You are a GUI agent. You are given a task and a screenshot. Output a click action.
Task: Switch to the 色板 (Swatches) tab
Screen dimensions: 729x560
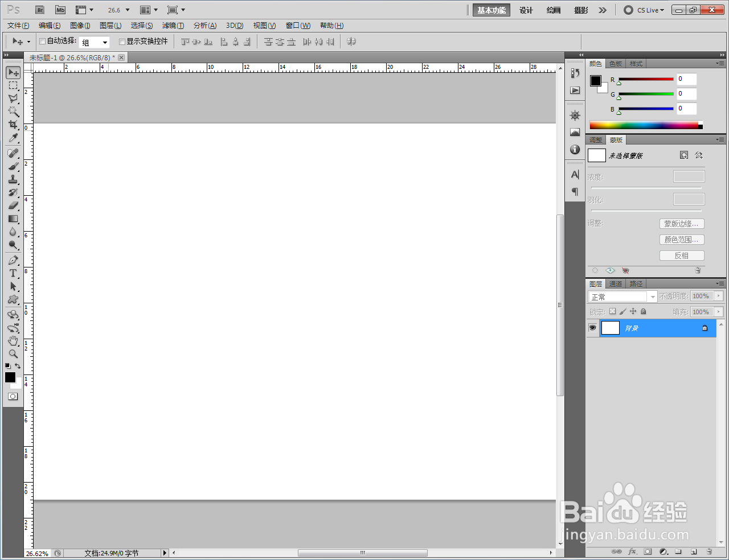point(616,64)
